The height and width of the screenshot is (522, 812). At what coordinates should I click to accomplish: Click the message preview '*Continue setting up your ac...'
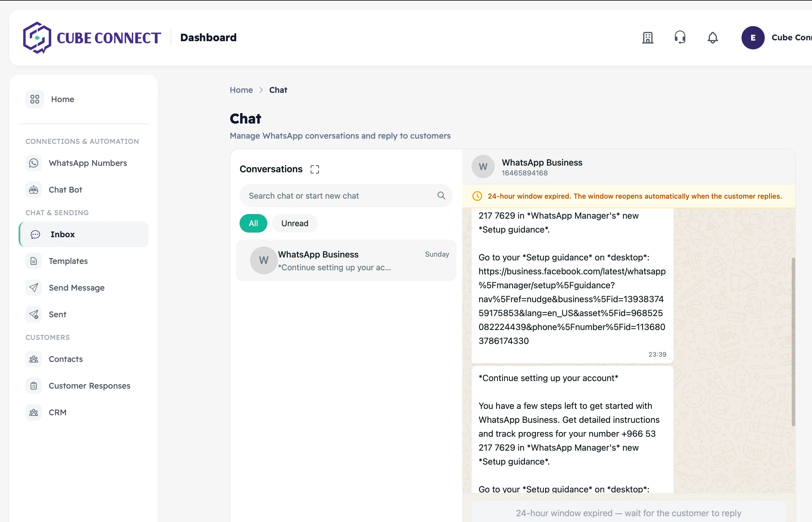334,268
